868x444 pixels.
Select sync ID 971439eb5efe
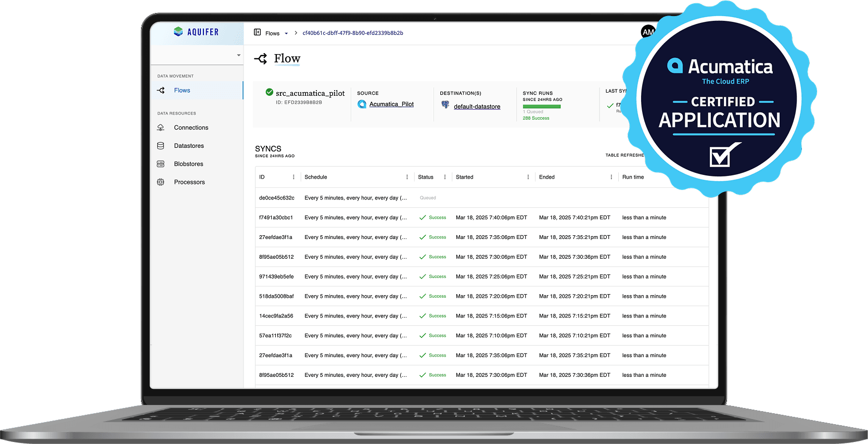[x=276, y=276]
